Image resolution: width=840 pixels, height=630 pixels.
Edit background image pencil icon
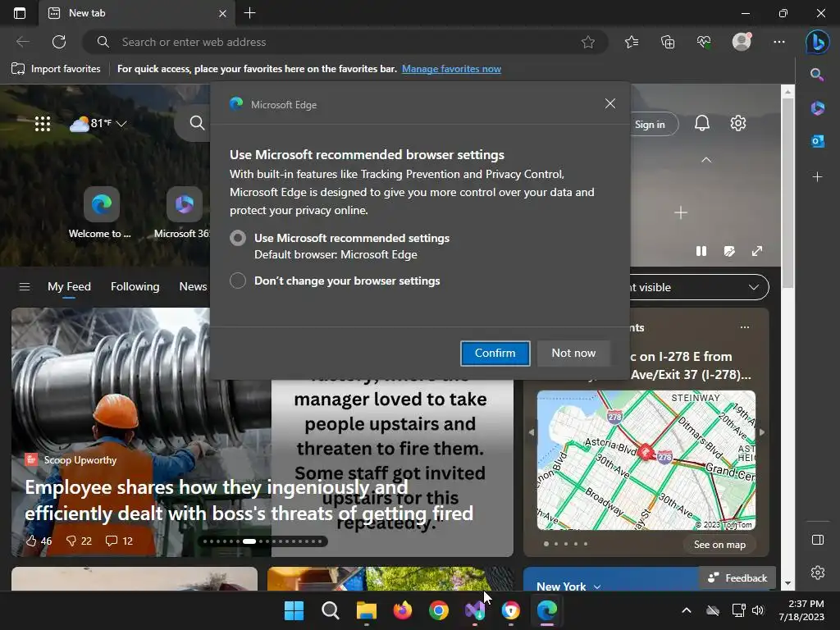[729, 251]
